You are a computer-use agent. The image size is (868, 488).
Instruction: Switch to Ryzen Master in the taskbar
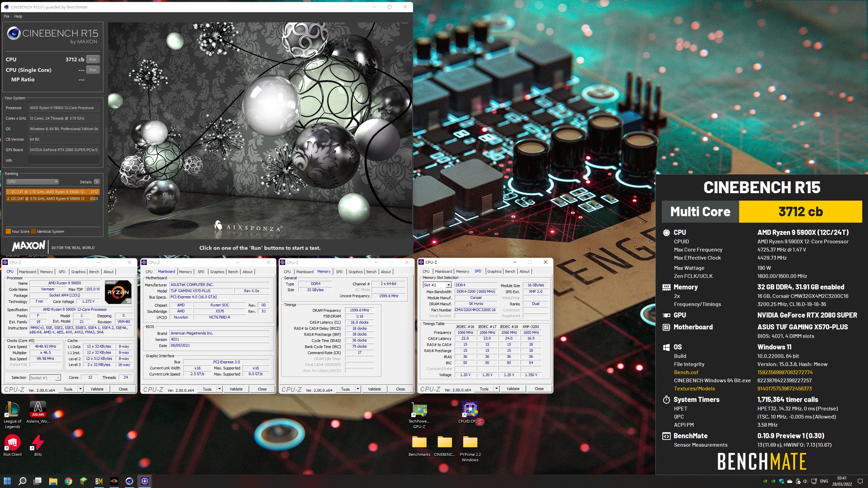(x=114, y=481)
